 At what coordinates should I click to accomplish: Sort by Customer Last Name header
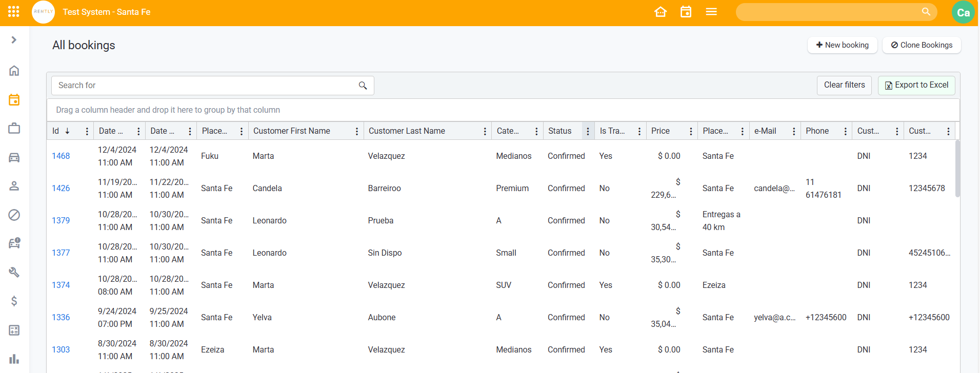pyautogui.click(x=407, y=131)
